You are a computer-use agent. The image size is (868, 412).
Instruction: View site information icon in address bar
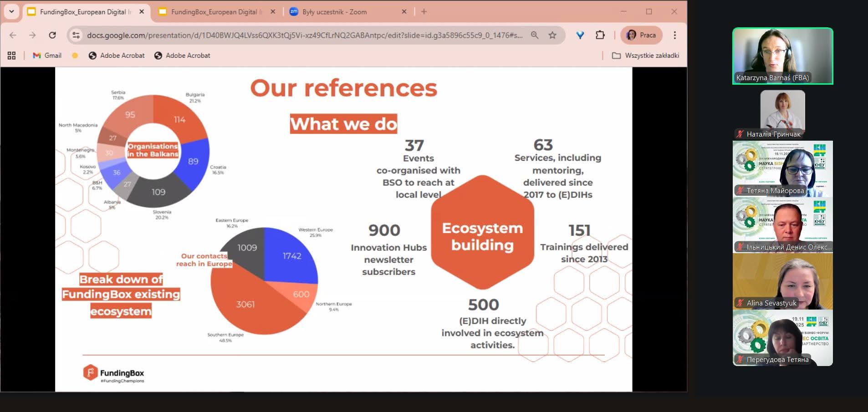click(76, 35)
